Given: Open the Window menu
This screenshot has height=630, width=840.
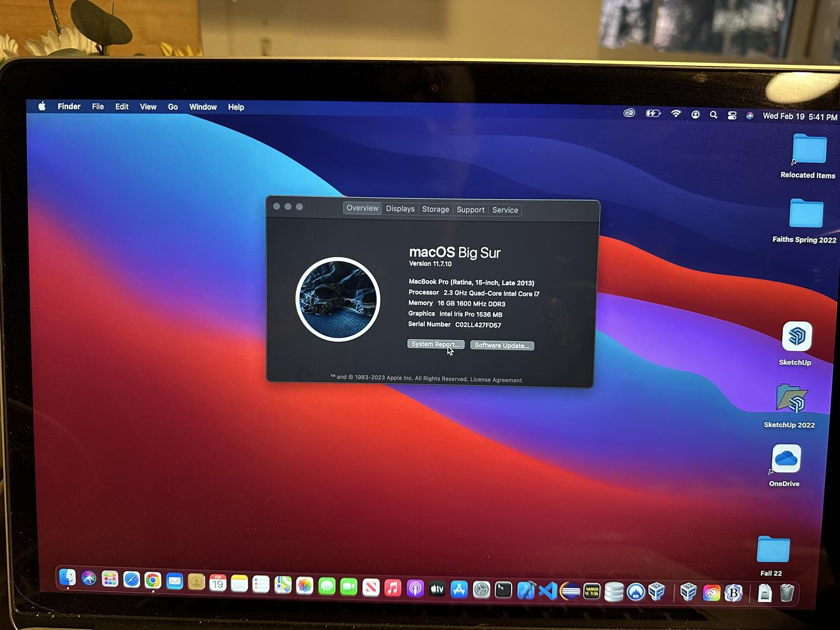Looking at the screenshot, I should click(x=203, y=107).
